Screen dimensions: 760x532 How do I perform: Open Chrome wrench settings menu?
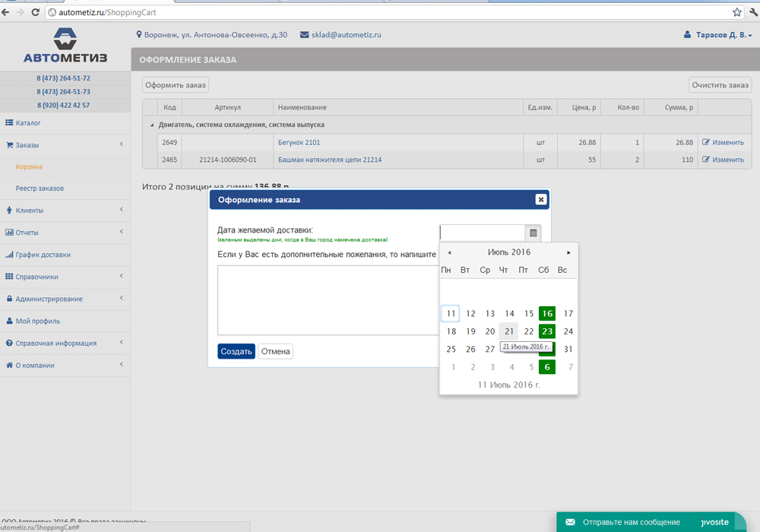point(751,13)
